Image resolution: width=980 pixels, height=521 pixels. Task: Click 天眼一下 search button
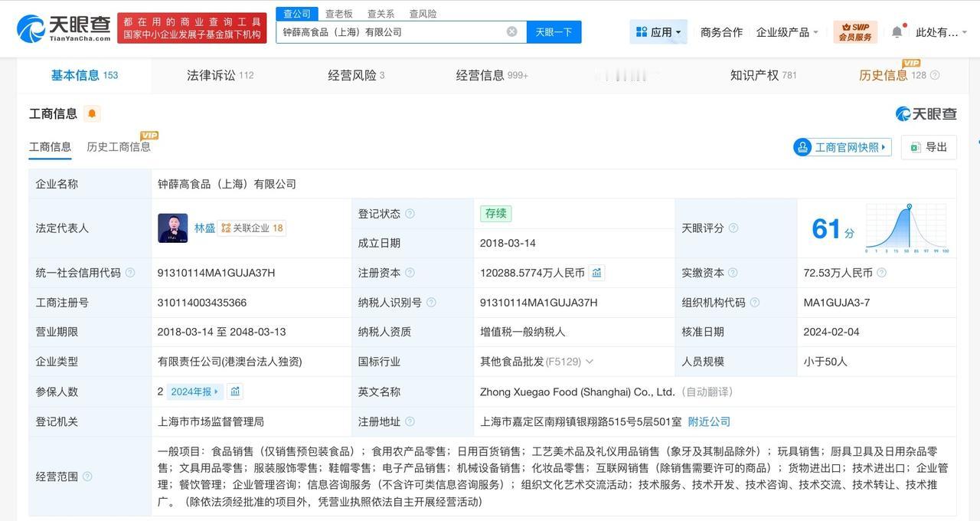tap(554, 32)
